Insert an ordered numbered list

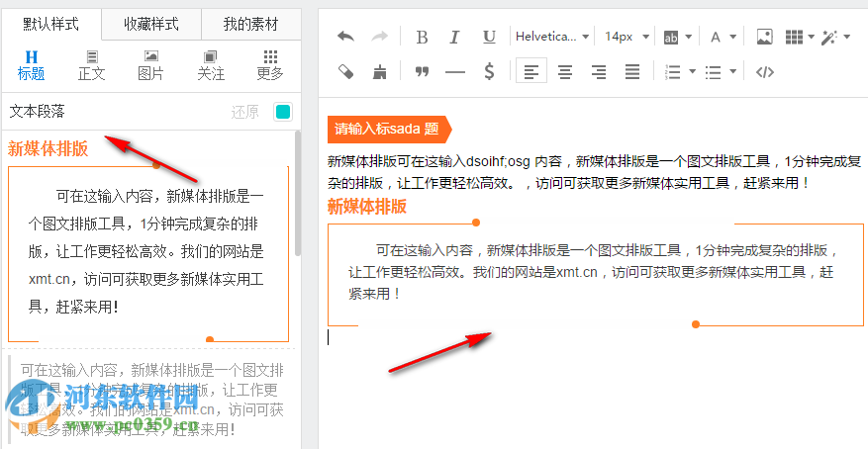coord(672,71)
